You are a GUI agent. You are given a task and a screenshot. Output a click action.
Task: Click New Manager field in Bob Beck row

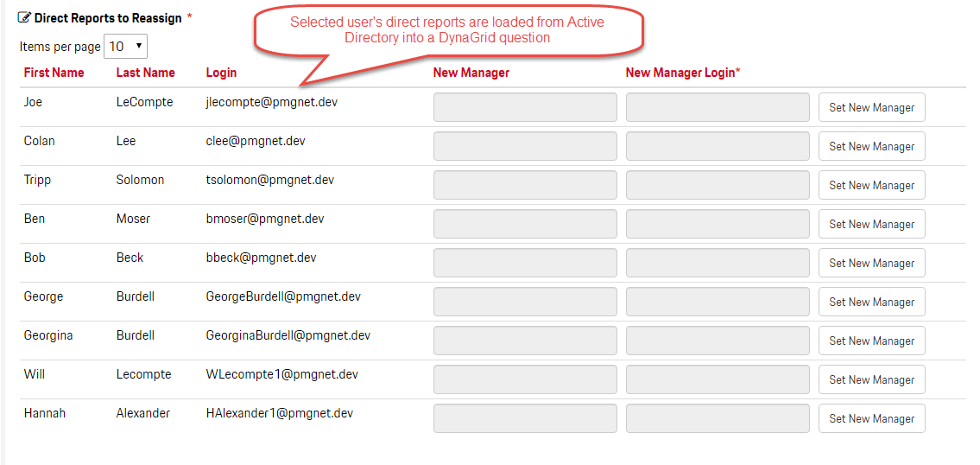coord(525,262)
